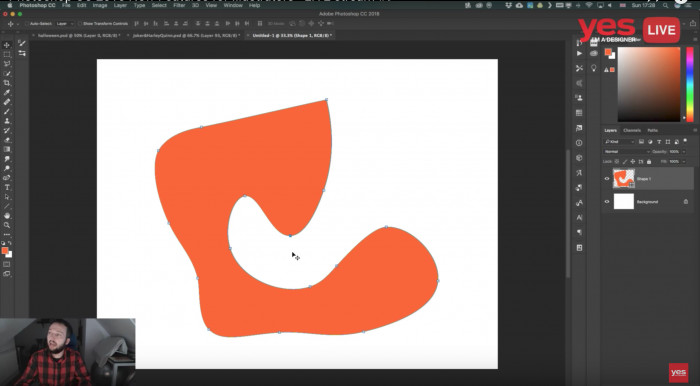Viewport: 700px width, 386px height.
Task: Open the Opacity slider dropdown arrow
Action: (684, 152)
